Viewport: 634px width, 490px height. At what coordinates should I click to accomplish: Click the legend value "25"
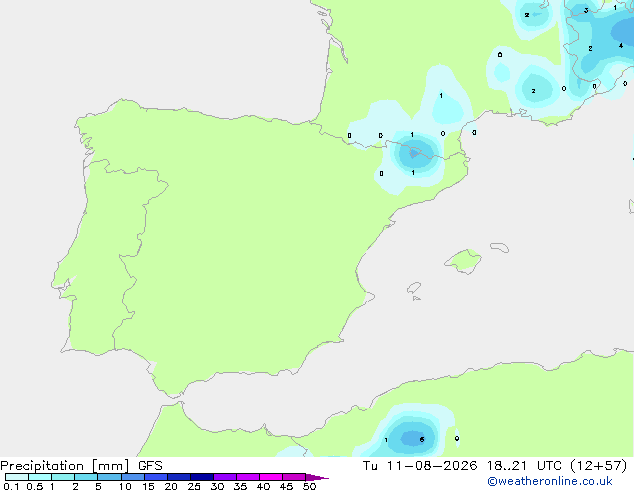coord(194,486)
